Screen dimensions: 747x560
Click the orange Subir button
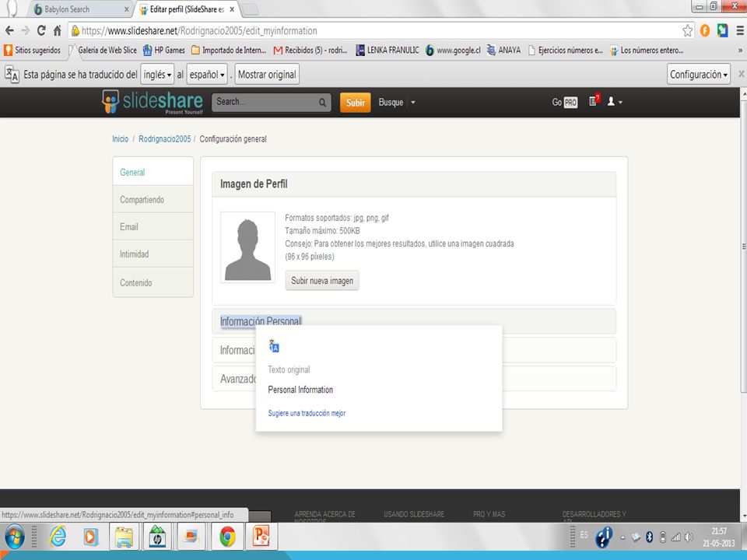pos(356,103)
